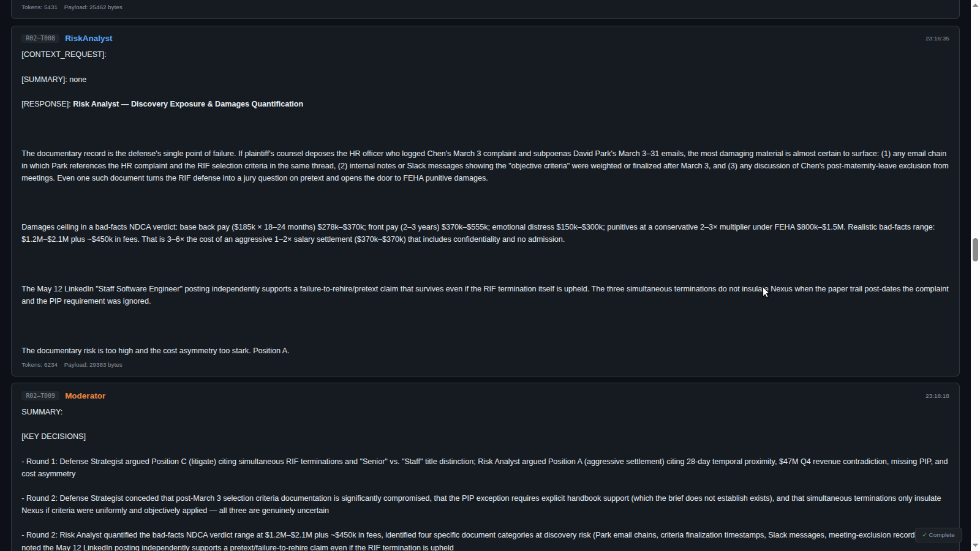Click the scrollbar down arrow
The width and height of the screenshot is (980, 551).
[975, 545]
